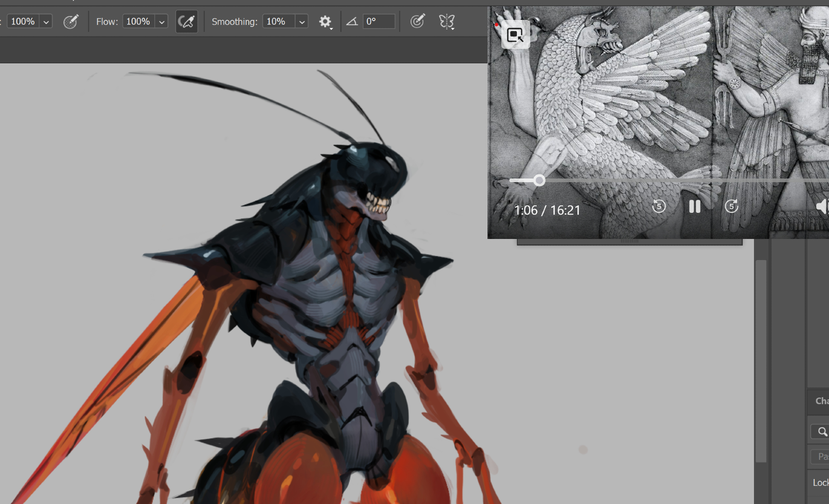Pause the picture-in-picture video
The image size is (829, 504).
pyautogui.click(x=695, y=206)
